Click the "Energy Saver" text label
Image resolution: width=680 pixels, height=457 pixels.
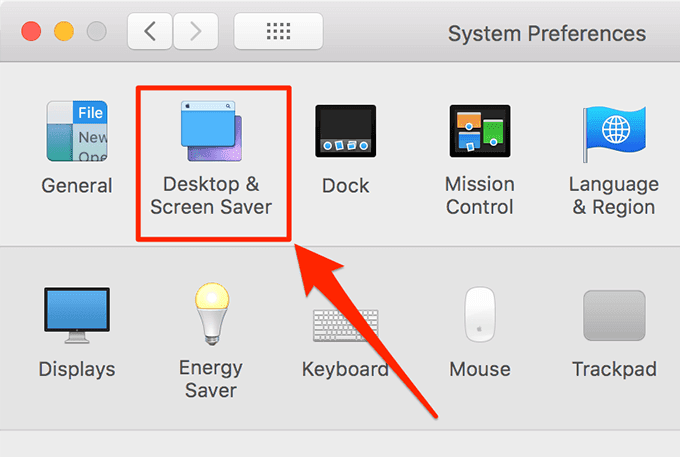point(211,379)
